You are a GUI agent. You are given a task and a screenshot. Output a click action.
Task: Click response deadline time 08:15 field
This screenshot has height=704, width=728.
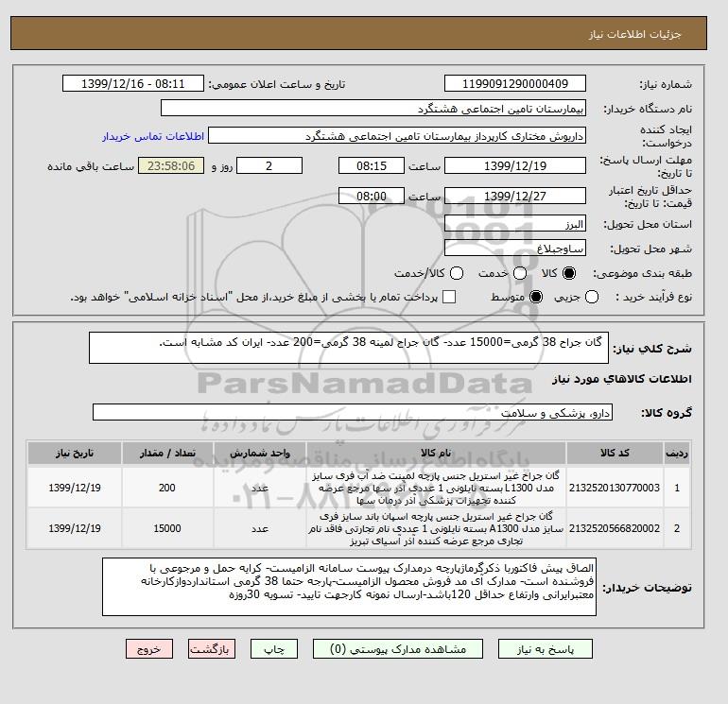click(372, 165)
